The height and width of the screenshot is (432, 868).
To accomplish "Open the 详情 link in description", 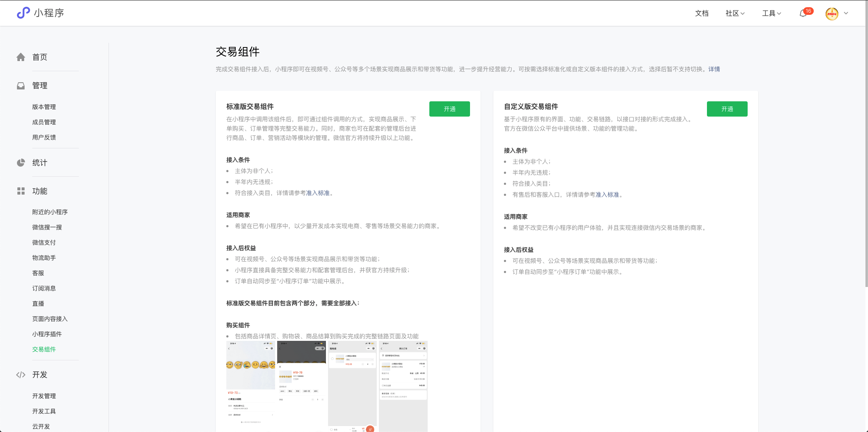I will 714,69.
